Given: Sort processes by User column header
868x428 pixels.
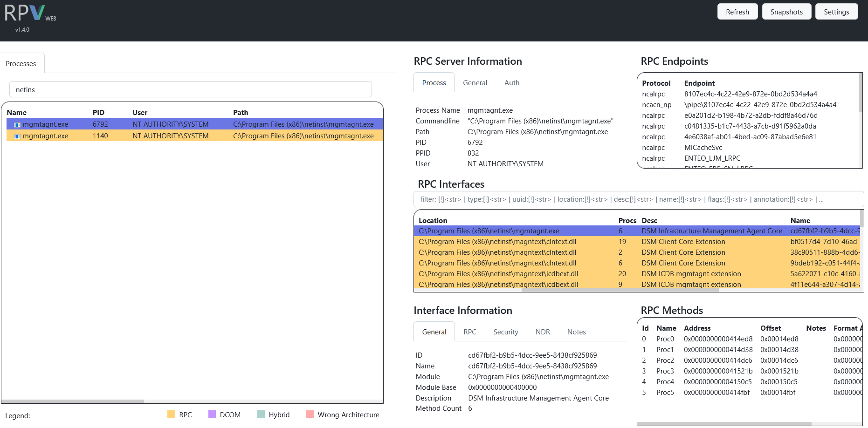Looking at the screenshot, I should coord(140,112).
